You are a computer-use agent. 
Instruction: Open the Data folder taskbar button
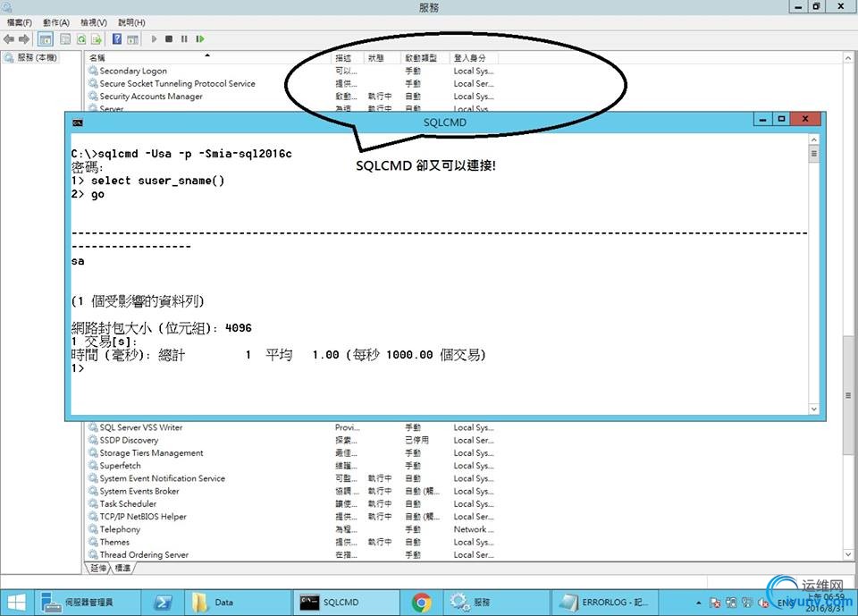click(x=238, y=603)
